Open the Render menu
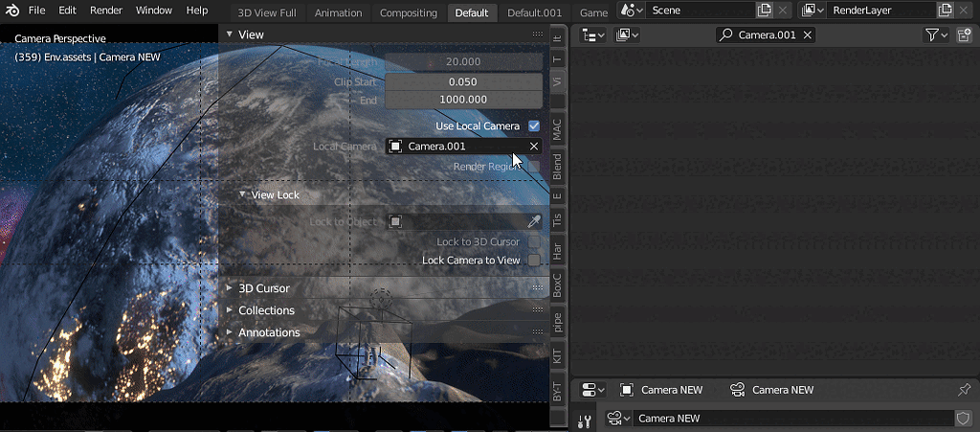The width and height of the screenshot is (980, 432). tap(106, 11)
